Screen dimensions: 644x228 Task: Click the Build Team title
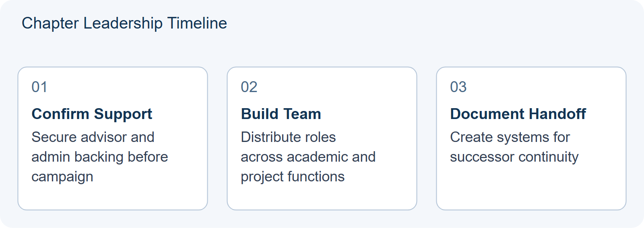pos(281,114)
